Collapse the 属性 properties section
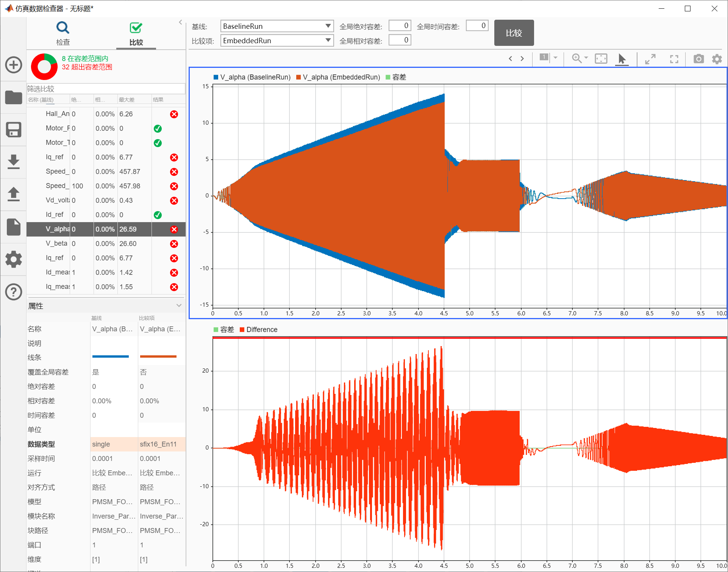Image resolution: width=728 pixels, height=572 pixels. [179, 306]
